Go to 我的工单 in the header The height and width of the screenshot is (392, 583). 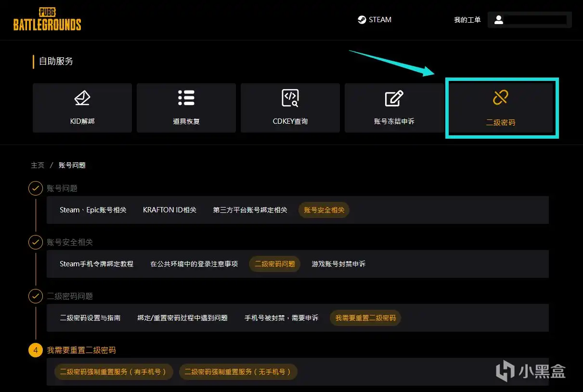point(467,20)
